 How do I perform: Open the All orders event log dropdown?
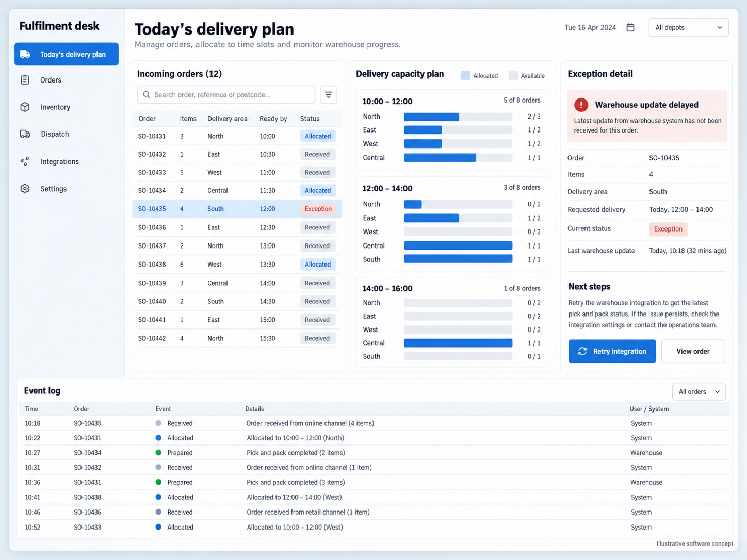(699, 392)
